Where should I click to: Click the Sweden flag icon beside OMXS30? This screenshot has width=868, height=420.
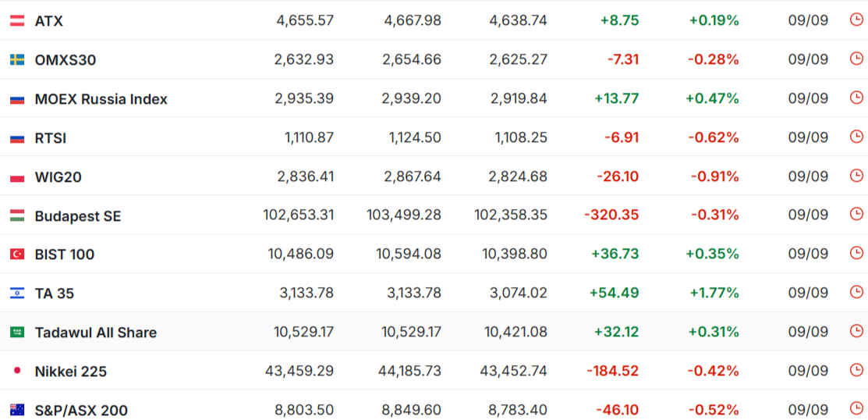pos(17,60)
